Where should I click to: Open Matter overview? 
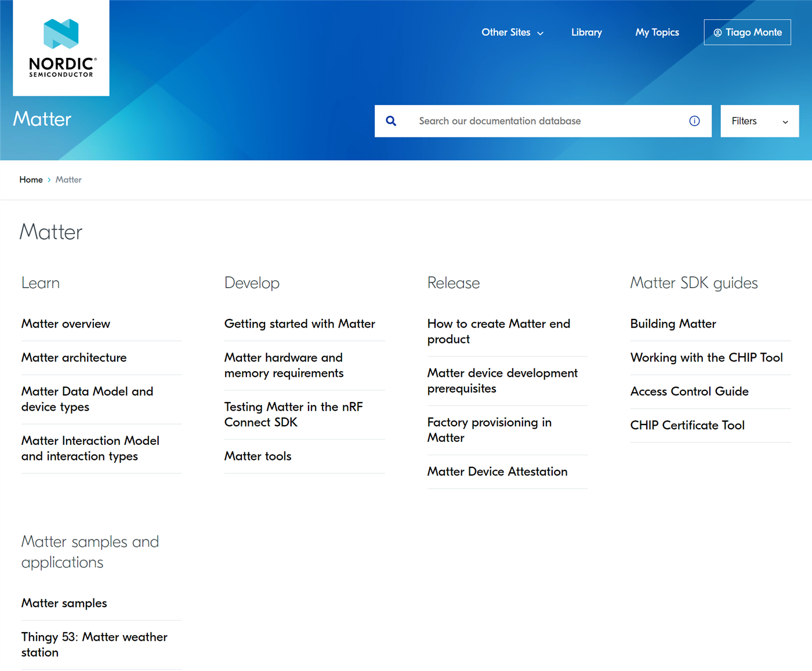click(x=66, y=324)
